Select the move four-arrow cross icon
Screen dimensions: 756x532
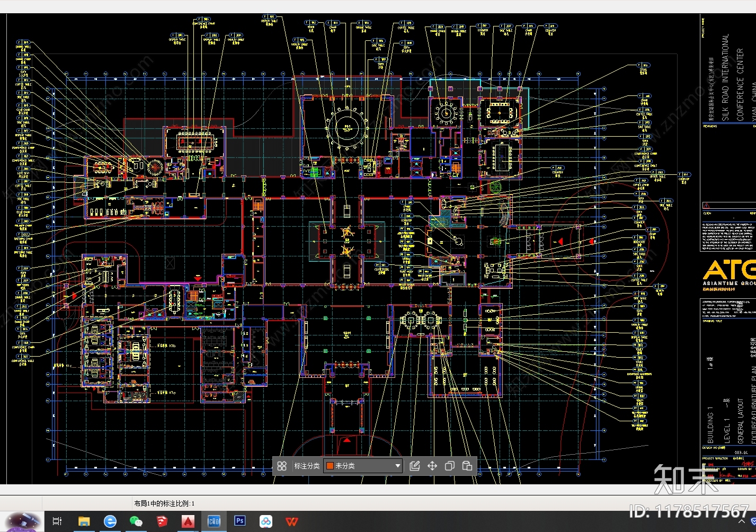point(432,466)
